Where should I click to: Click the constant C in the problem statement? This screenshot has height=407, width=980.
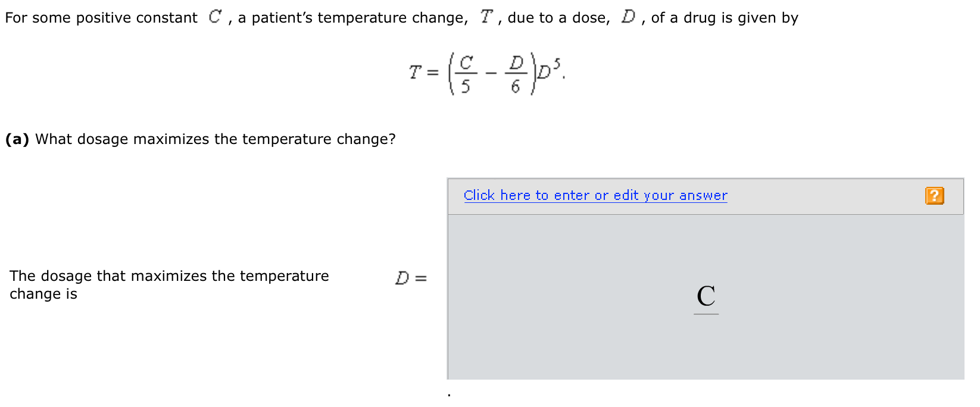[213, 16]
